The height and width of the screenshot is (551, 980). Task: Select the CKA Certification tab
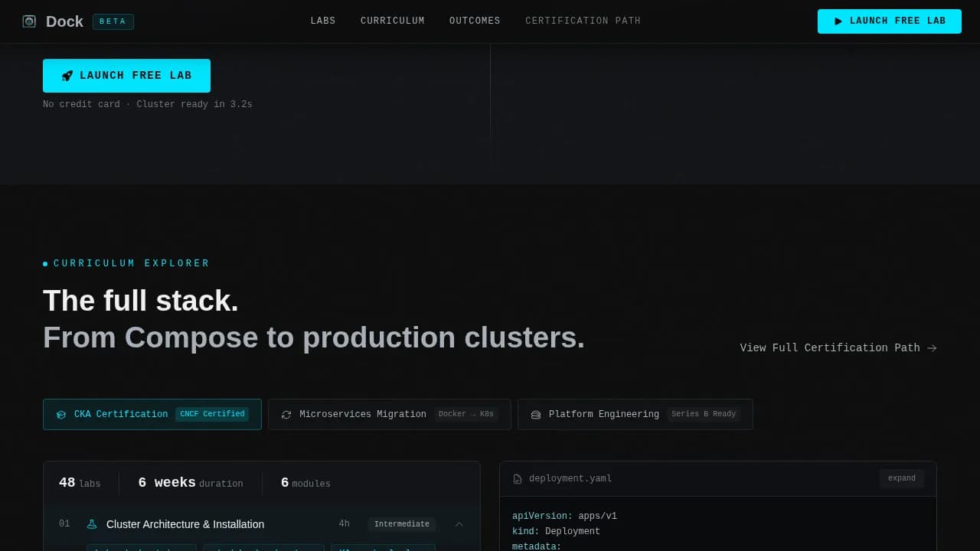pyautogui.click(x=152, y=414)
